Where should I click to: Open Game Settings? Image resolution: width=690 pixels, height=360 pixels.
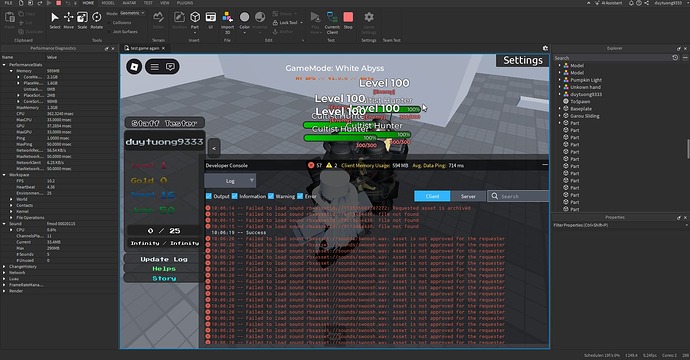[x=369, y=22]
